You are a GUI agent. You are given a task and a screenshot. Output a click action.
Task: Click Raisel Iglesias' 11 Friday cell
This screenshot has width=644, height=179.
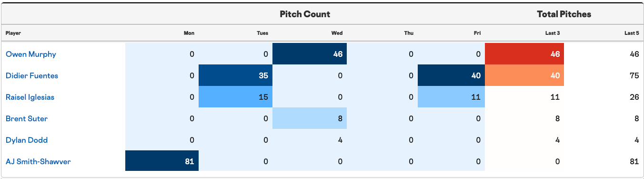pos(451,97)
